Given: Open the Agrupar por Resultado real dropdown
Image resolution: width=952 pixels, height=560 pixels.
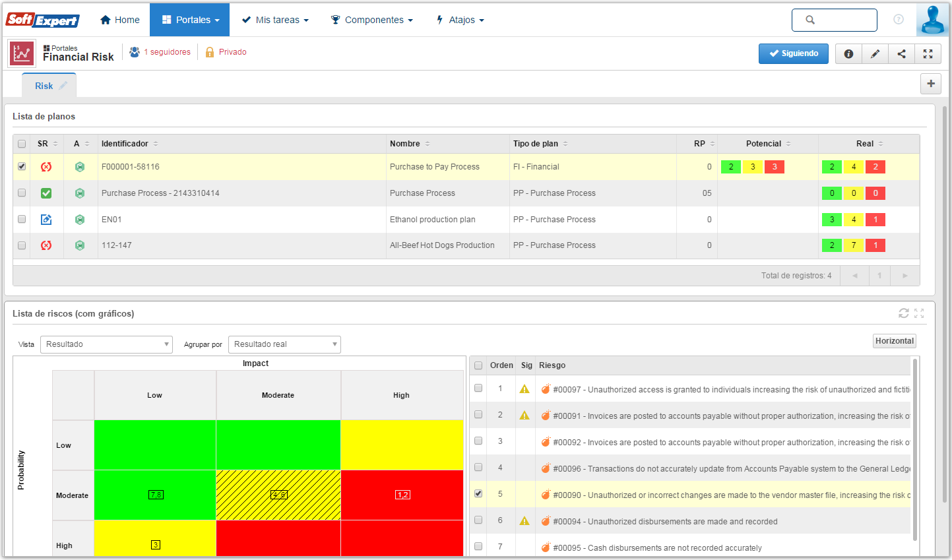Looking at the screenshot, I should coord(284,344).
